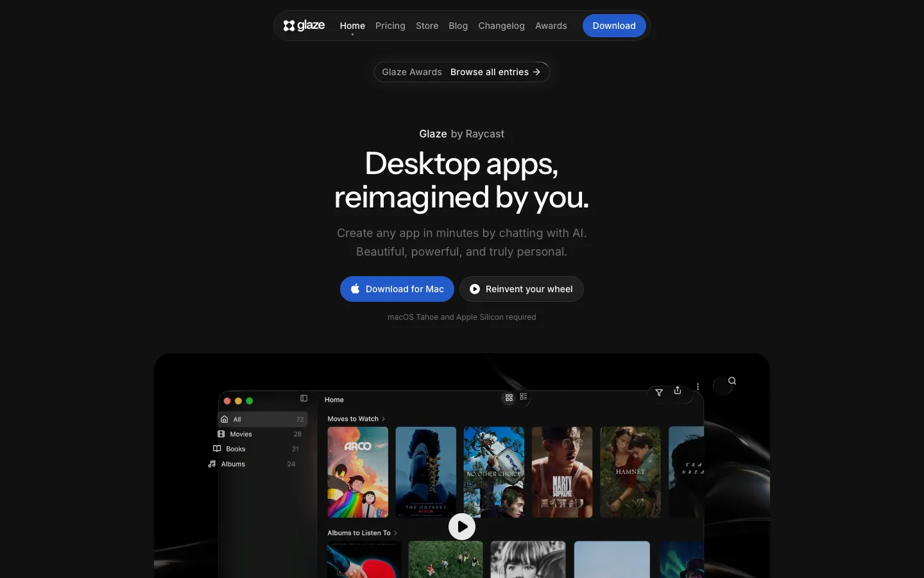Click the home icon next to All
The width and height of the screenshot is (924, 578).
225,419
